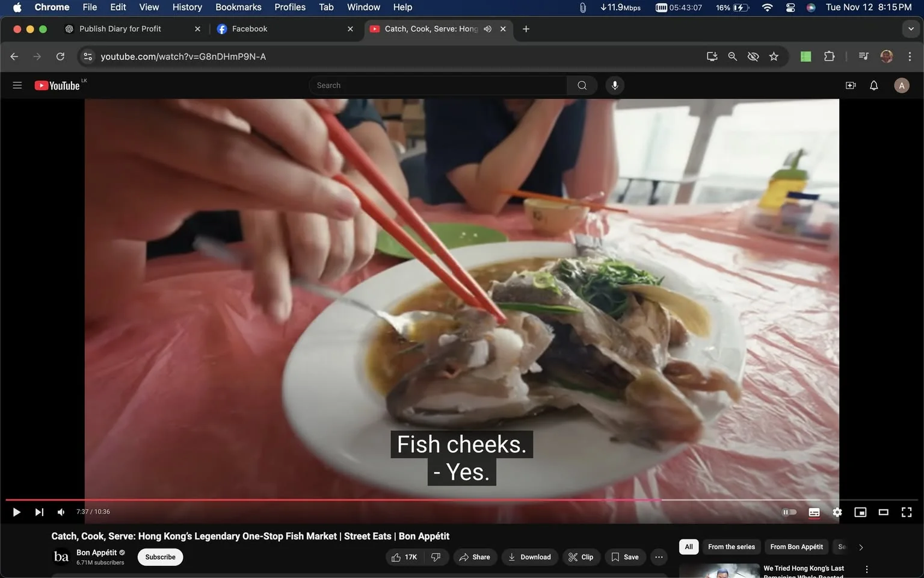Open the player settings gear
924x578 pixels.
click(837, 512)
